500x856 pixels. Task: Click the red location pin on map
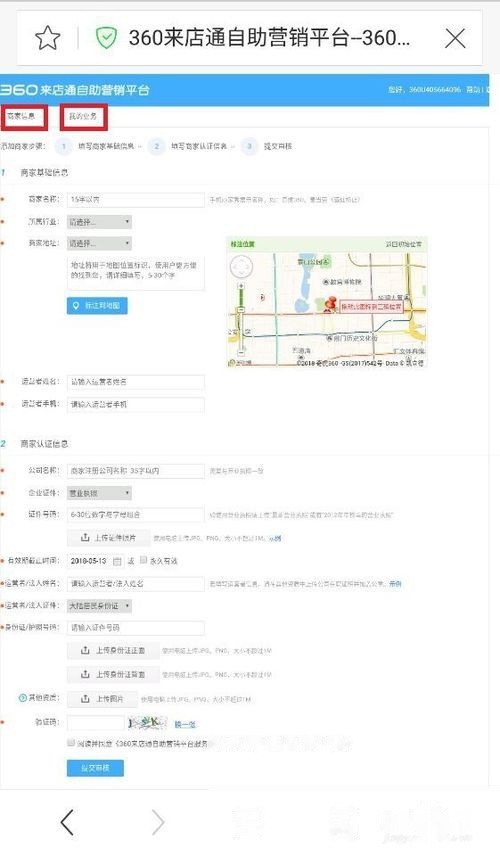330,304
